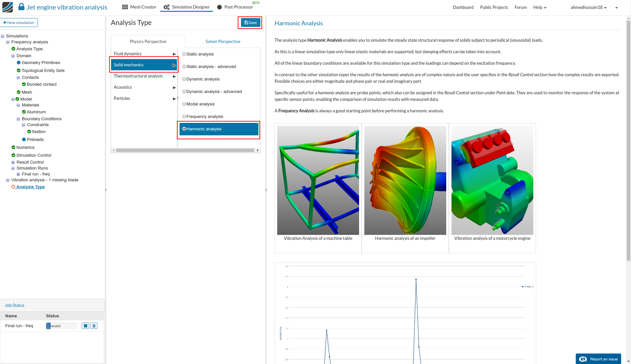This screenshot has height=364, width=631.
Task: Select the Frequency analysis radio button
Action: tap(184, 117)
